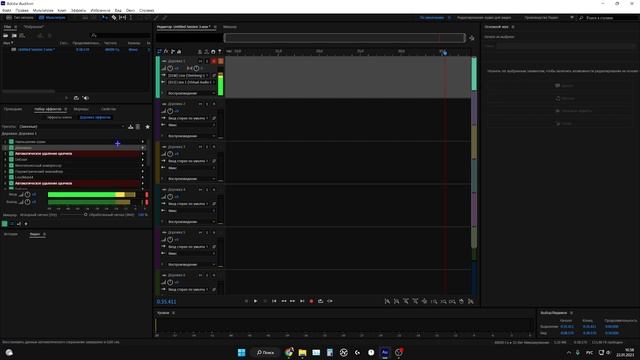
Task: Open the Favorites menu
Action: [x=100, y=10]
